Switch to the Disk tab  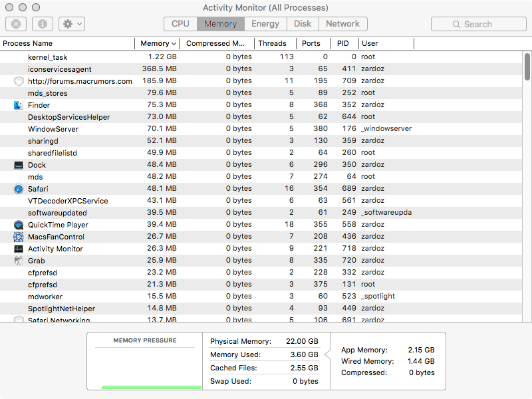coord(303,24)
